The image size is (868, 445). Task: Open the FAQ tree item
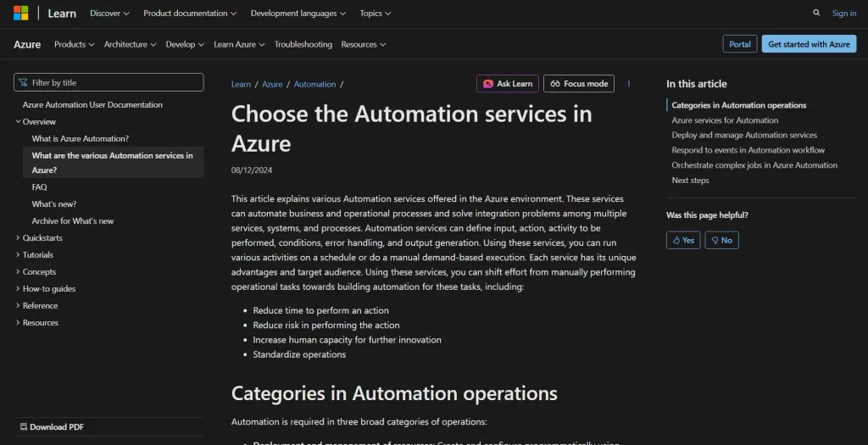pyautogui.click(x=39, y=187)
